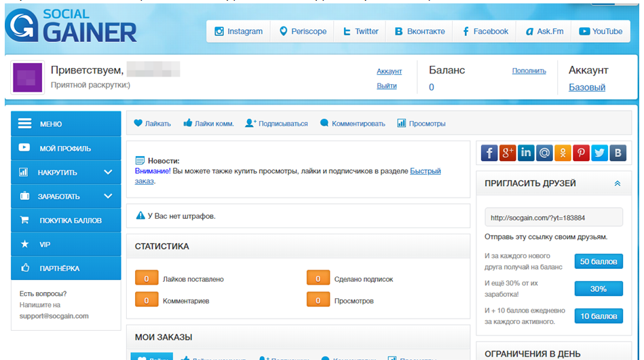Share via the LinkedIn icon
The image size is (644, 360).
[526, 153]
